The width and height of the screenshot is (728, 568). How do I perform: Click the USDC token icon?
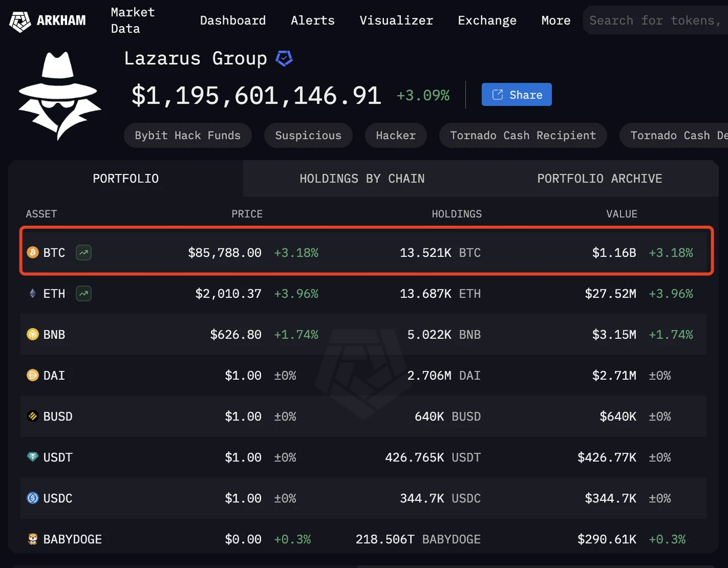33,498
